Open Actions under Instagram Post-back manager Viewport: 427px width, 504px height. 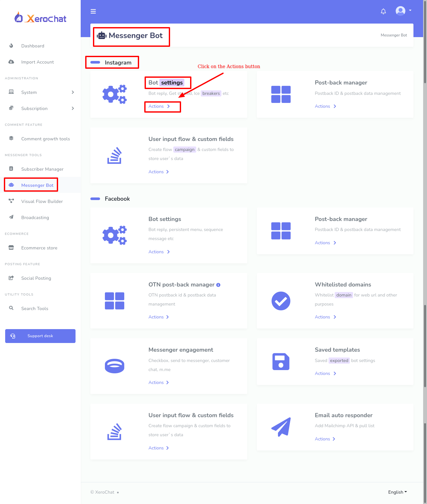[x=326, y=106]
